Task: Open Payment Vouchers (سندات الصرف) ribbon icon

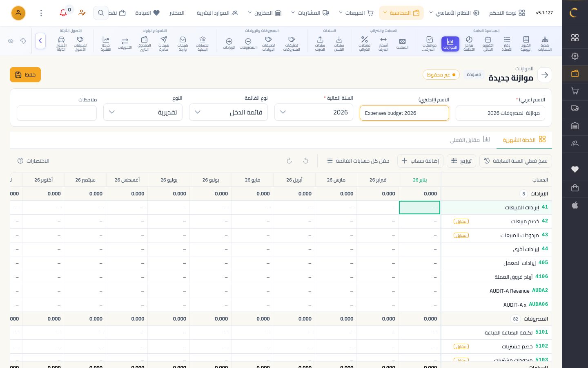Action: point(320,44)
